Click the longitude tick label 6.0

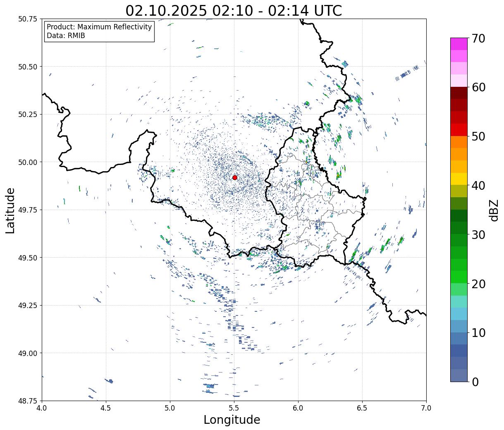click(x=298, y=408)
